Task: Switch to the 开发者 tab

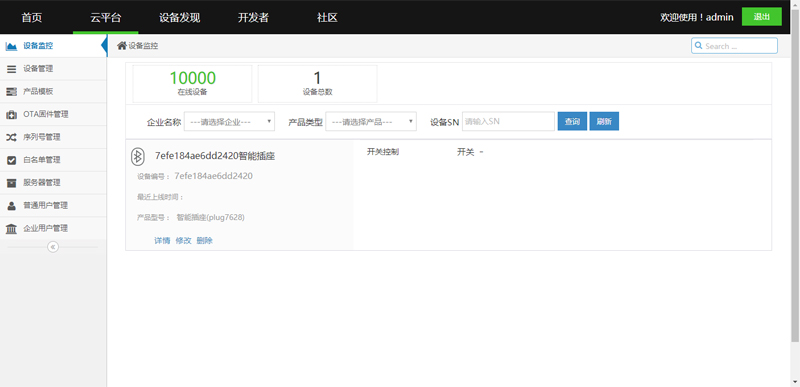Action: point(253,17)
